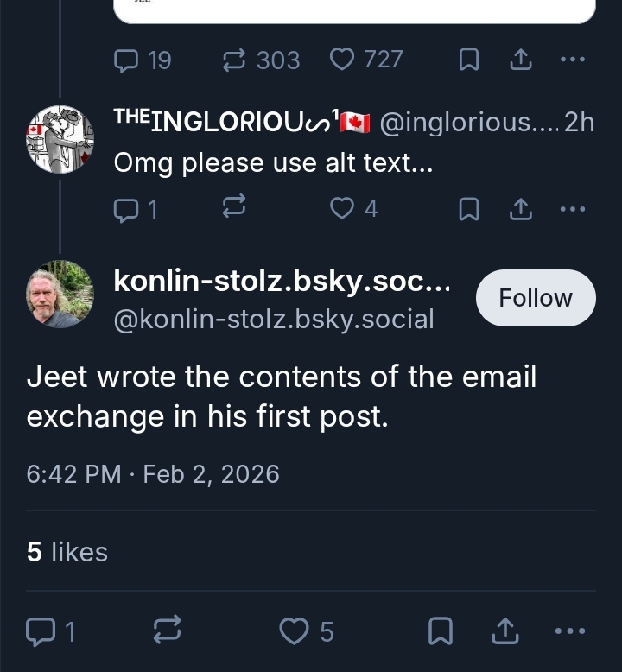The image size is (622, 672).
Task: Open more options on the alt text reply
Action: 572,208
